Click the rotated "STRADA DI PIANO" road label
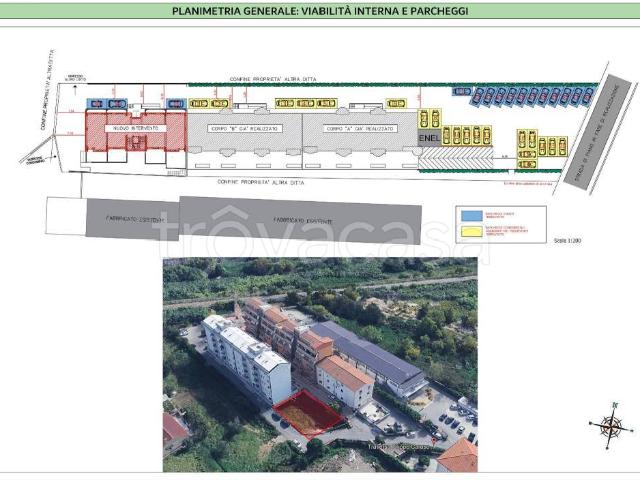 [597, 132]
